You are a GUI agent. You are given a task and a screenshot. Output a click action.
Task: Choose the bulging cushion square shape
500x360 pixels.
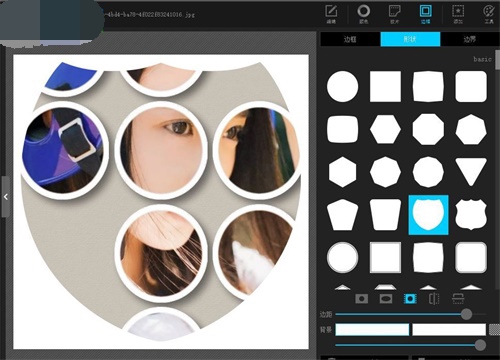[x=343, y=129]
